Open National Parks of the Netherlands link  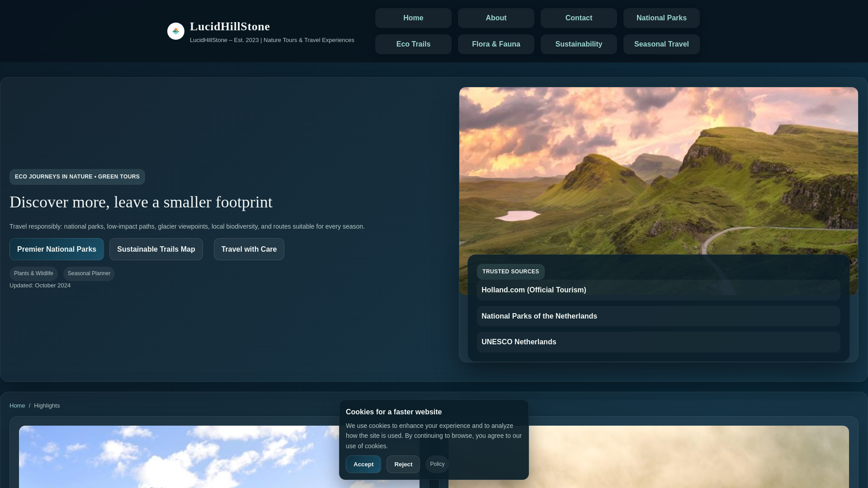tap(658, 316)
